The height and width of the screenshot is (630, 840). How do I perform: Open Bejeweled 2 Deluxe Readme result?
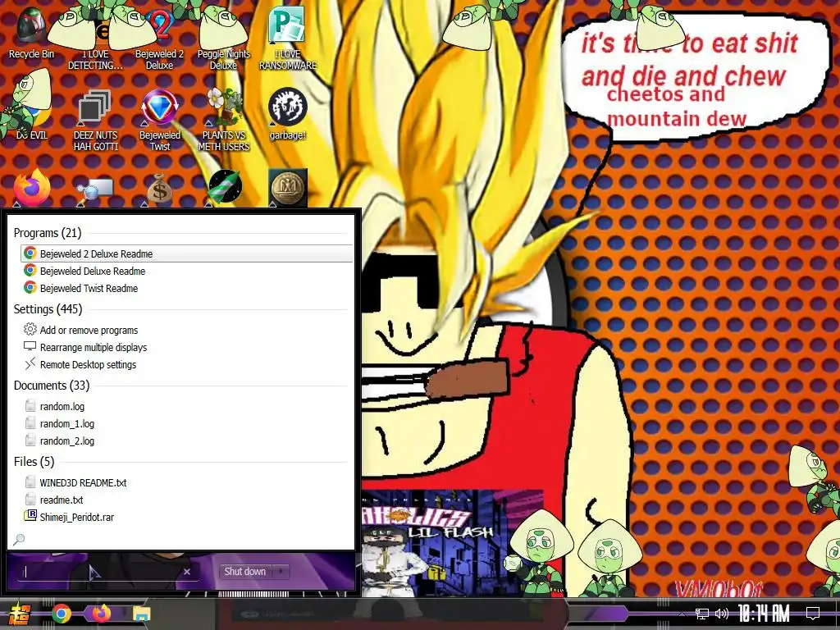click(187, 254)
